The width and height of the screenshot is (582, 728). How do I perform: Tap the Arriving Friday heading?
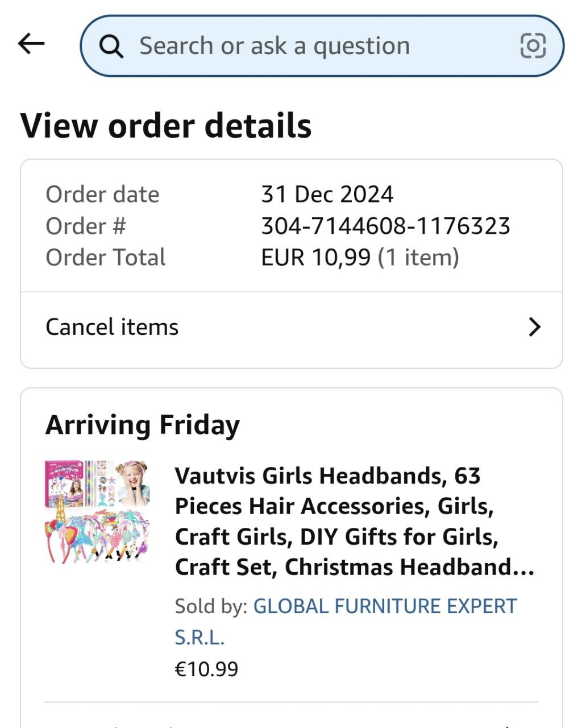click(x=143, y=425)
